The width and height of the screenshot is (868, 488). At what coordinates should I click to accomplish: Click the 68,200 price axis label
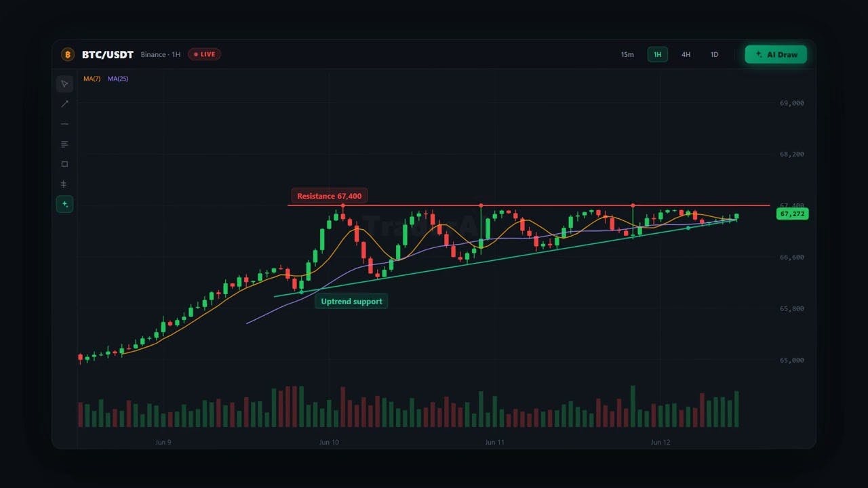point(792,154)
